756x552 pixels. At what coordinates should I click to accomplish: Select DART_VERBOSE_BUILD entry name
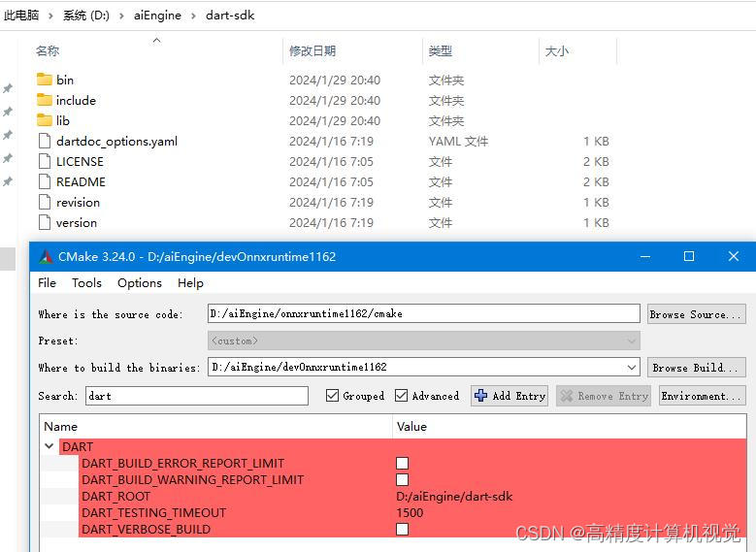[x=147, y=530]
